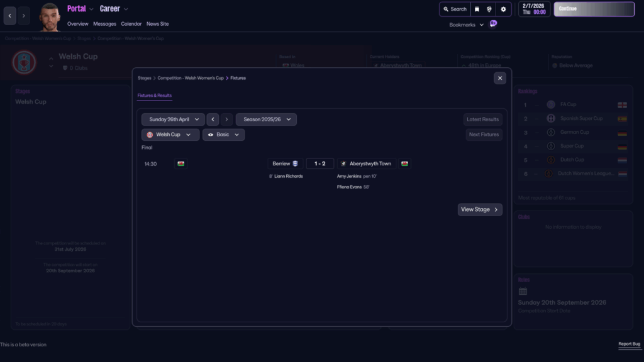644x362 pixels.
Task: Click the Wales flag next to Aberystwyth Town
Action: [x=404, y=163]
